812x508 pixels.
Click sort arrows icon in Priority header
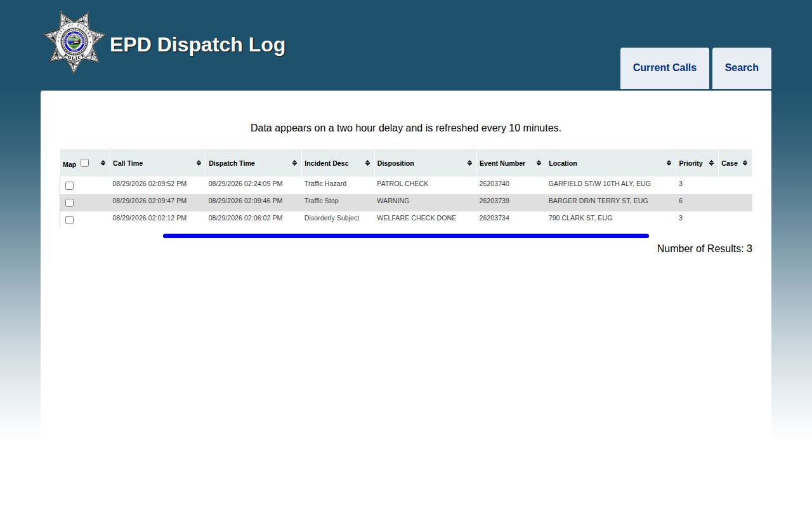(711, 163)
